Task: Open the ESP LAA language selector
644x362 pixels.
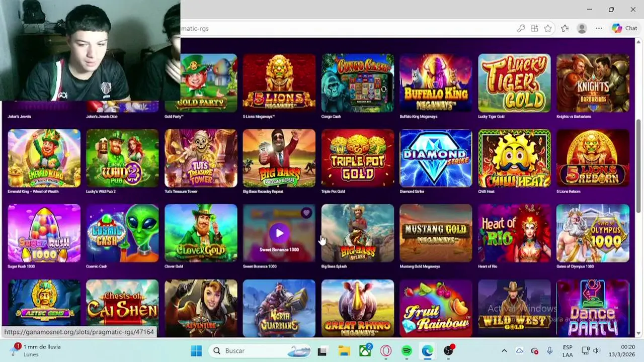Action: click(568, 351)
